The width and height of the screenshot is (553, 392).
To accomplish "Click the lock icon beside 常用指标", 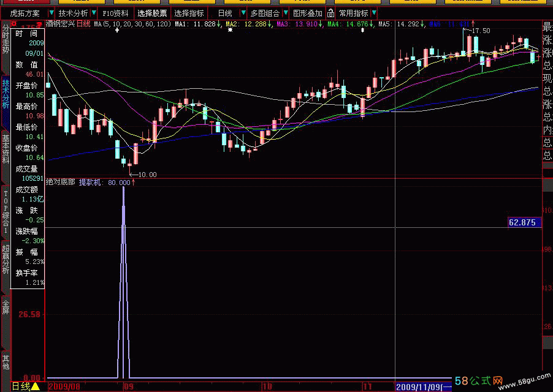I will 331,13.
